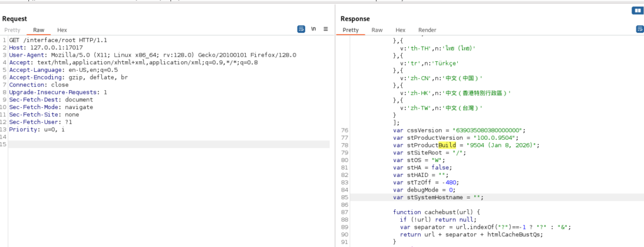Viewport: 644px width, 247px height.
Task: Click the empty line 15 in Request editor
Action: coord(169,144)
